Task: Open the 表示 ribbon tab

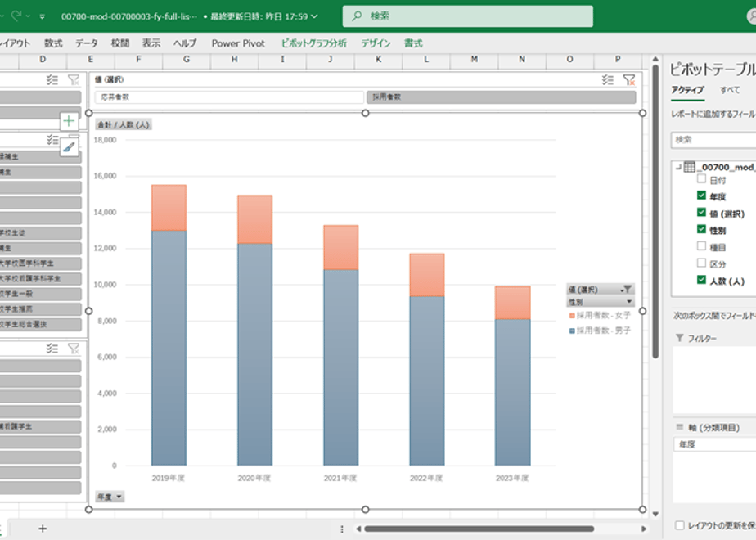Action: [151, 43]
